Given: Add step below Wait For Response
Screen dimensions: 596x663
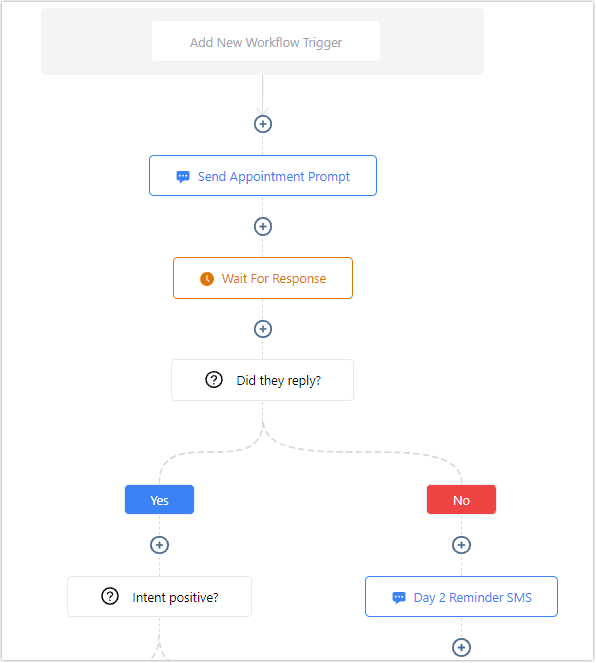Looking at the screenshot, I should (262, 329).
